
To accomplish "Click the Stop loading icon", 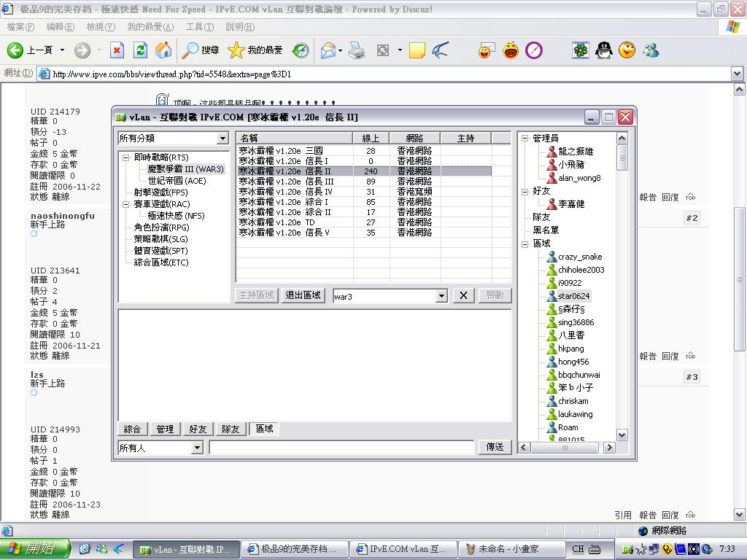I will tap(117, 50).
